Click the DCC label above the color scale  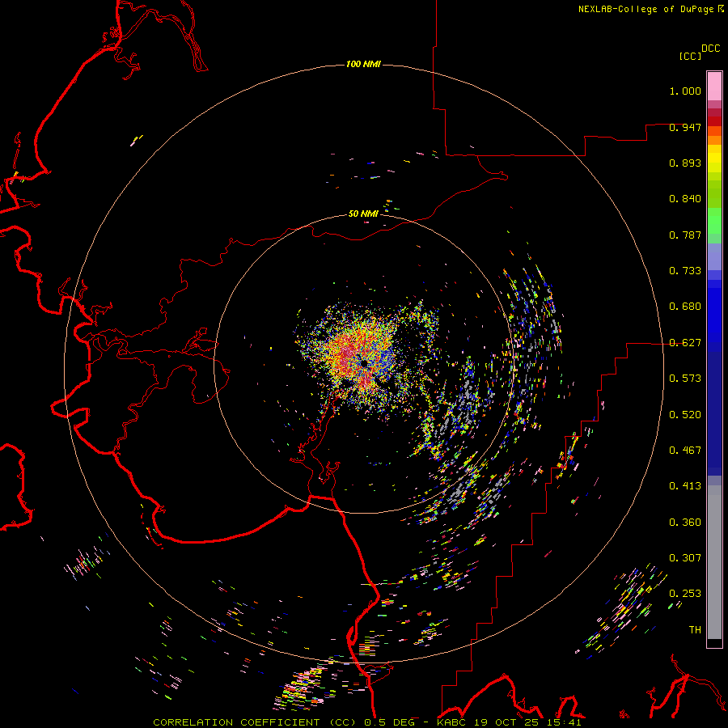[711, 49]
